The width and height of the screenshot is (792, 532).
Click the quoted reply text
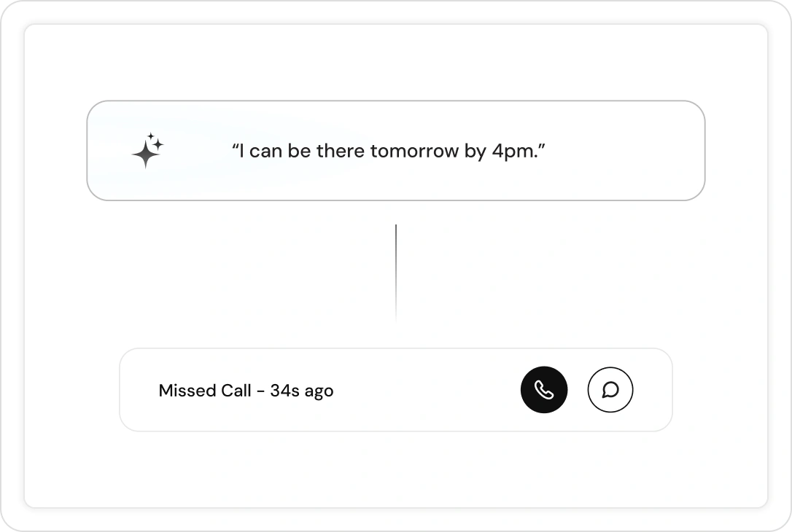389,151
